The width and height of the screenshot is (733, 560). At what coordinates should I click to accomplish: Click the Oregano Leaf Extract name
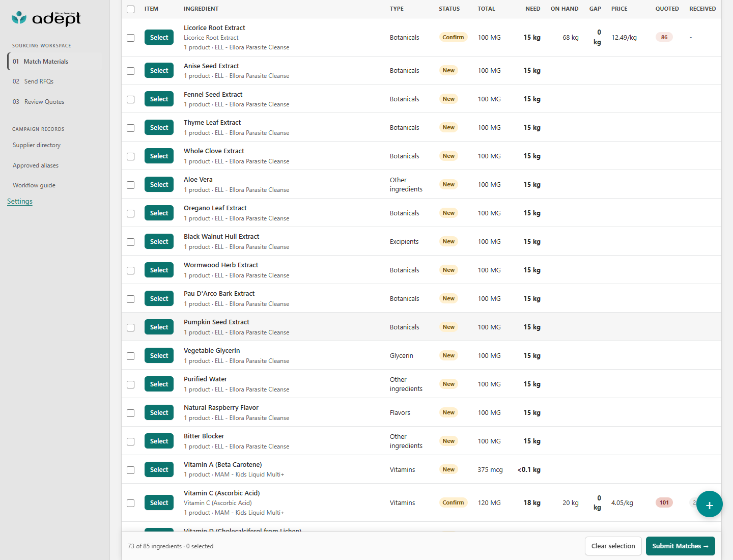tap(215, 208)
